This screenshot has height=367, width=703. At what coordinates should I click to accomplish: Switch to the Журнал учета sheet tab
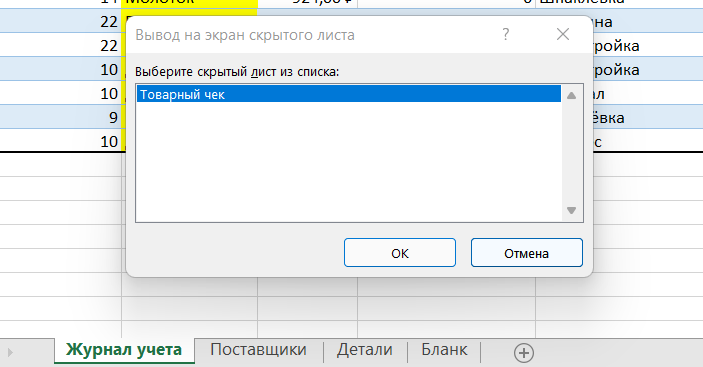pos(124,350)
